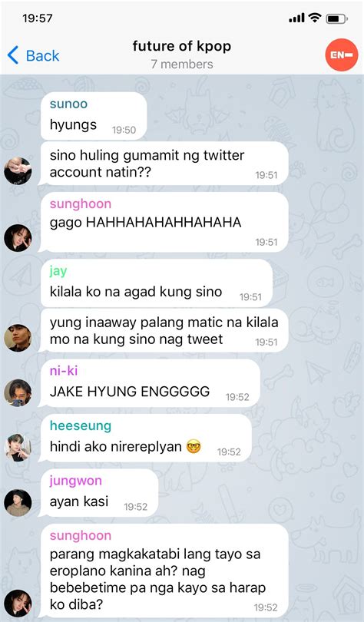The height and width of the screenshot is (622, 364).
Task: Open sunoo's avatar beside twitter account message
Action: pyautogui.click(x=18, y=170)
